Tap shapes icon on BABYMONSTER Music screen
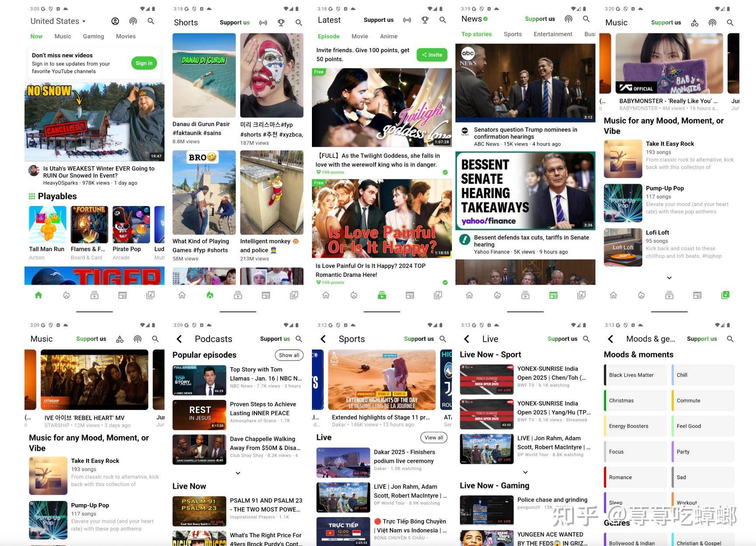 tap(694, 23)
